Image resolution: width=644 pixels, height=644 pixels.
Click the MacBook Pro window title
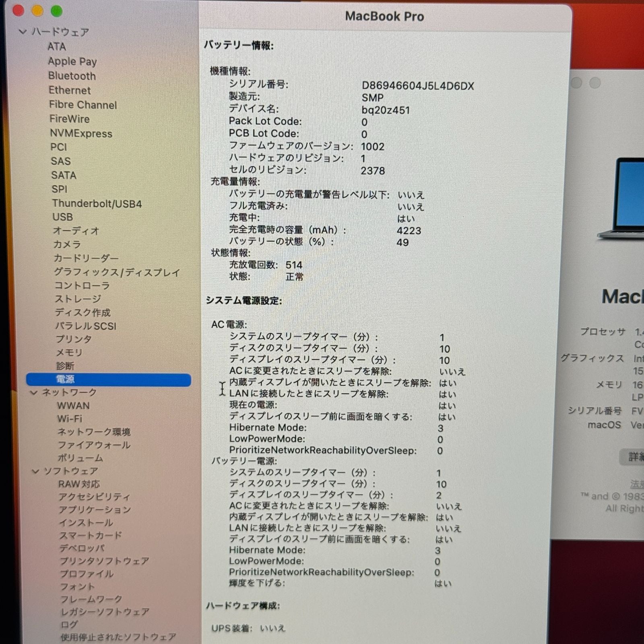(384, 17)
